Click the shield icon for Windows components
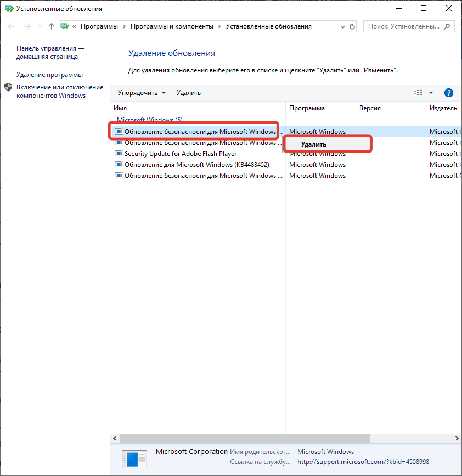 (8, 88)
